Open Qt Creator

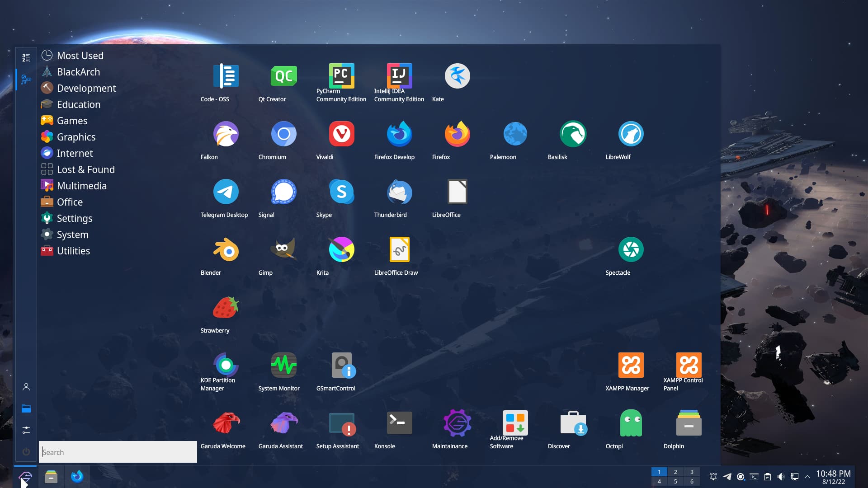pos(283,76)
